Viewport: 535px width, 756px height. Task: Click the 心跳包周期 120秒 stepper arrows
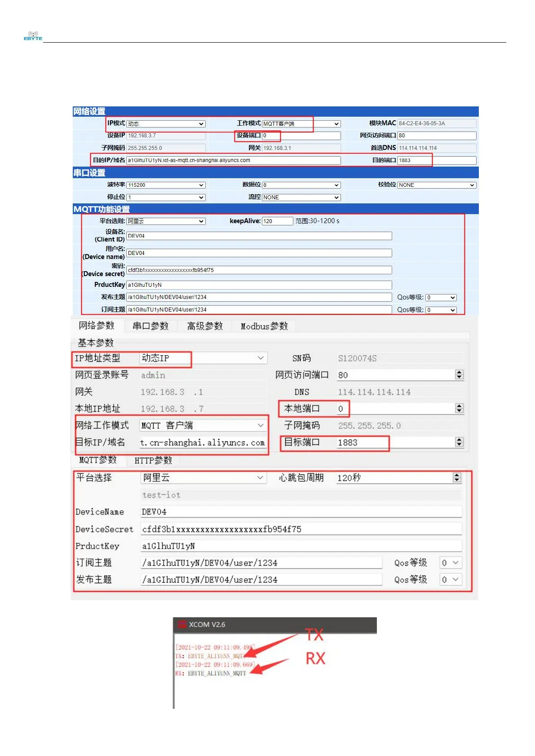457,478
